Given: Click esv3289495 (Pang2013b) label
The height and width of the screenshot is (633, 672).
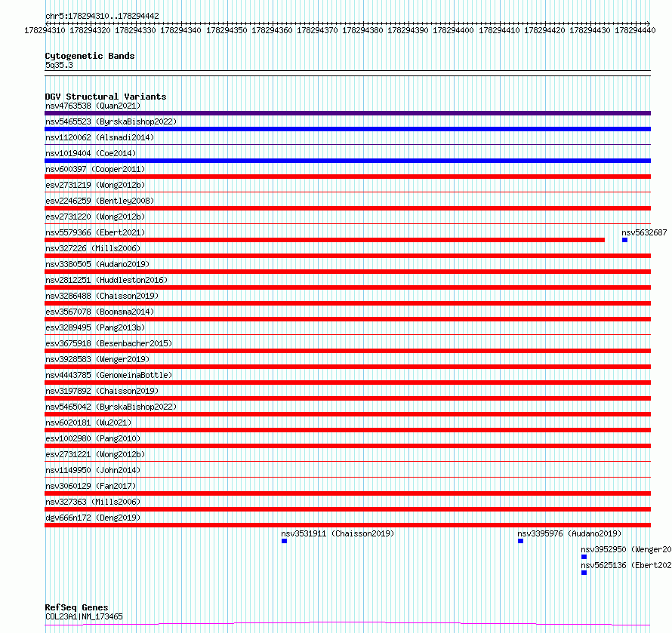Looking at the screenshot, I should (x=95, y=327).
